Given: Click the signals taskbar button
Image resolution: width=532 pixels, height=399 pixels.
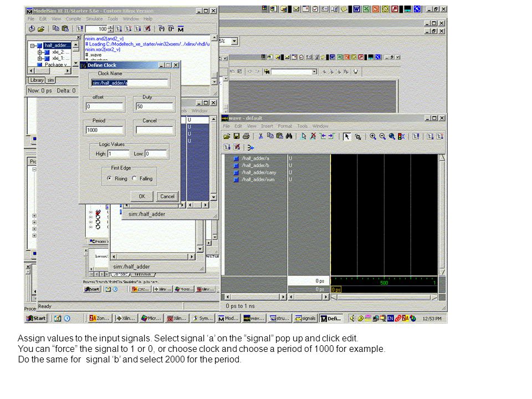Looking at the screenshot, I should (305, 318).
